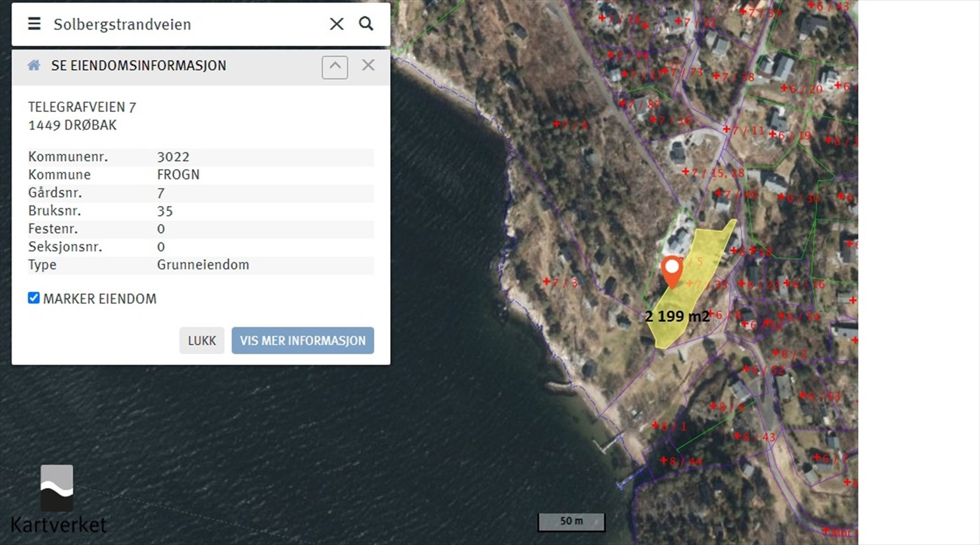Click the 50 m scale bar
Screen dimensions: 980x545
click(571, 521)
